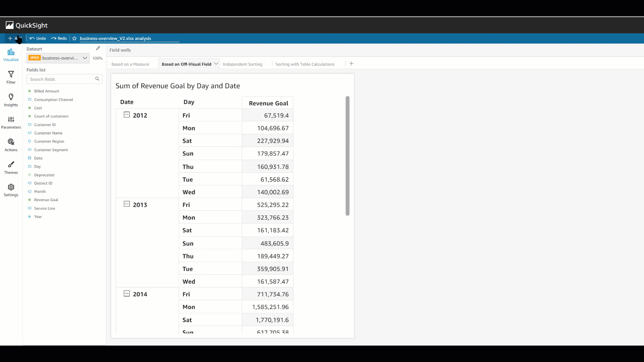Collapse the 2013 date group
644x362 pixels.
point(127,204)
